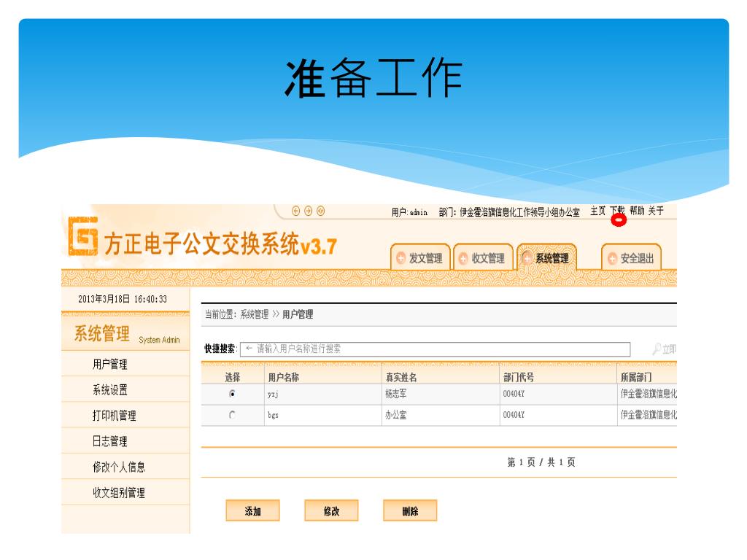The width and height of the screenshot is (747, 560).
Task: Click department code 00404Y in yzj row
Action: (514, 394)
